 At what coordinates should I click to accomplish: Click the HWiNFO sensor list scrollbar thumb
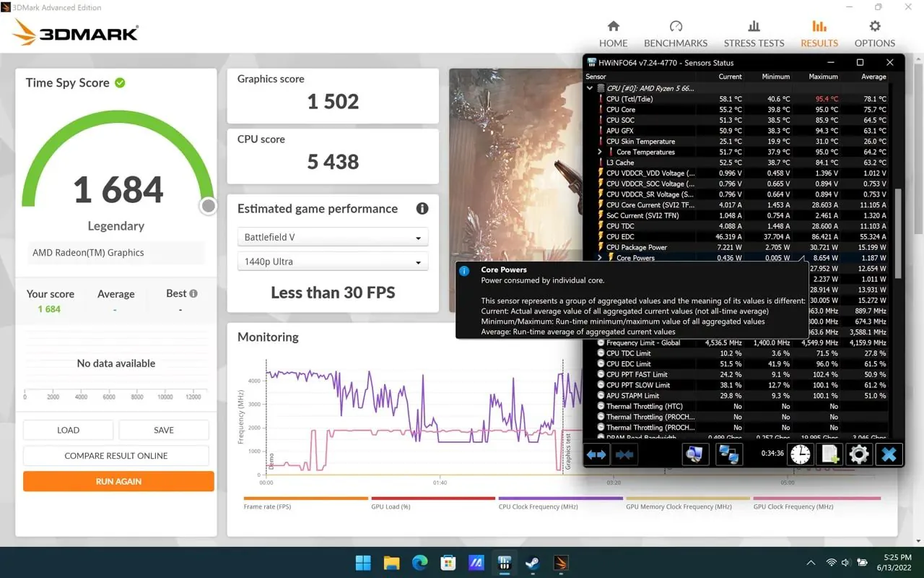[x=898, y=233]
